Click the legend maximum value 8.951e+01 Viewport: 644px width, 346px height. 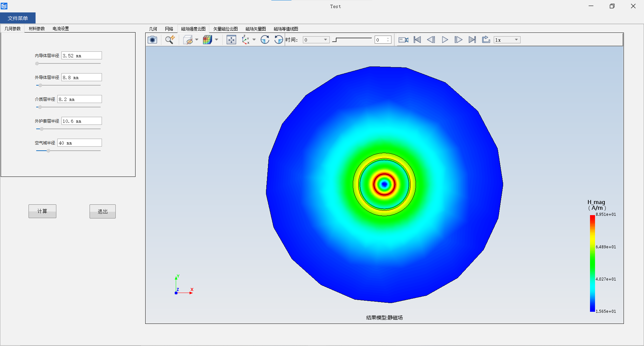(x=606, y=214)
